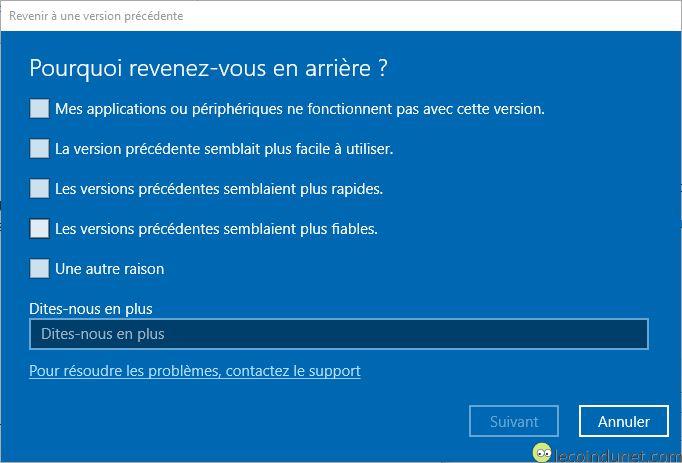Click the 'Une autre raison' label text
682x463 pixels.
coord(110,269)
